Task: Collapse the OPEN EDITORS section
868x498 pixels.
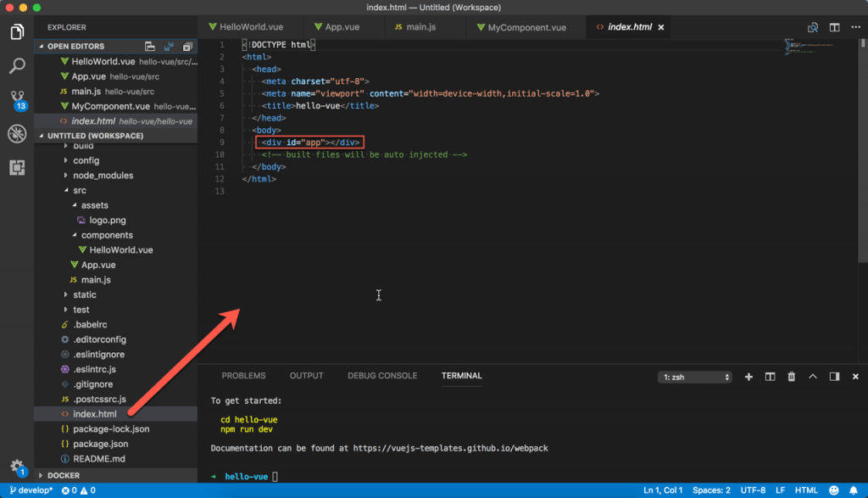Action: tap(75, 47)
